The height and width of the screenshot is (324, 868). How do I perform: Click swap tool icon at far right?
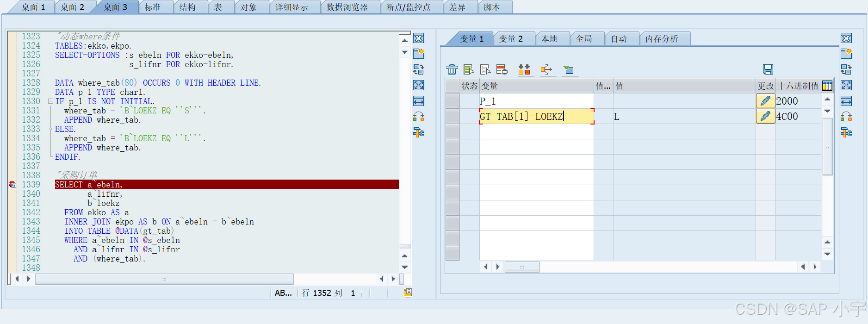[x=846, y=117]
